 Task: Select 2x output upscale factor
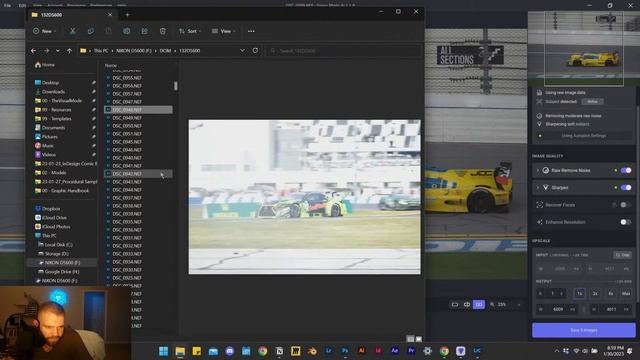pyautogui.click(x=595, y=293)
